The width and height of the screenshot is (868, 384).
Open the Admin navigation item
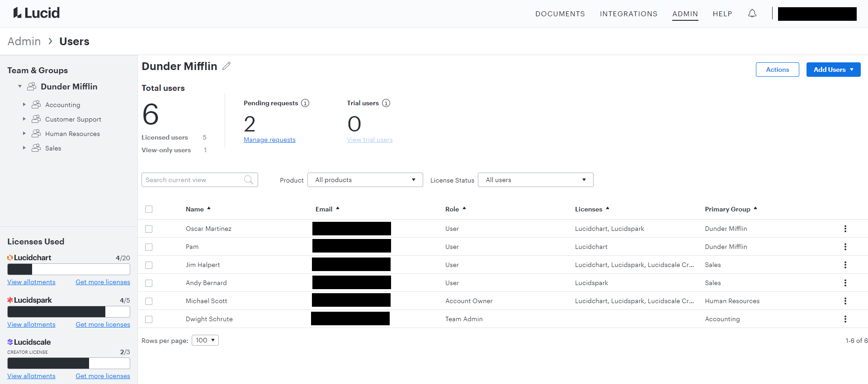(x=685, y=14)
